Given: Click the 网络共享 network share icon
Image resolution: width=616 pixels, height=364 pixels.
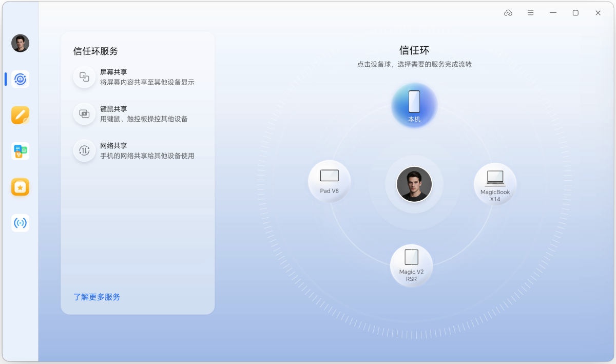Looking at the screenshot, I should tap(84, 150).
